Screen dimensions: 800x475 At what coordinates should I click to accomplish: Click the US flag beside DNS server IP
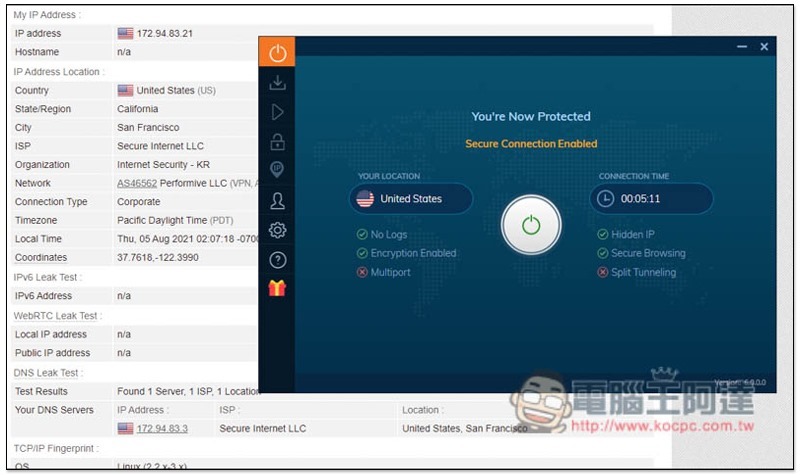click(125, 429)
